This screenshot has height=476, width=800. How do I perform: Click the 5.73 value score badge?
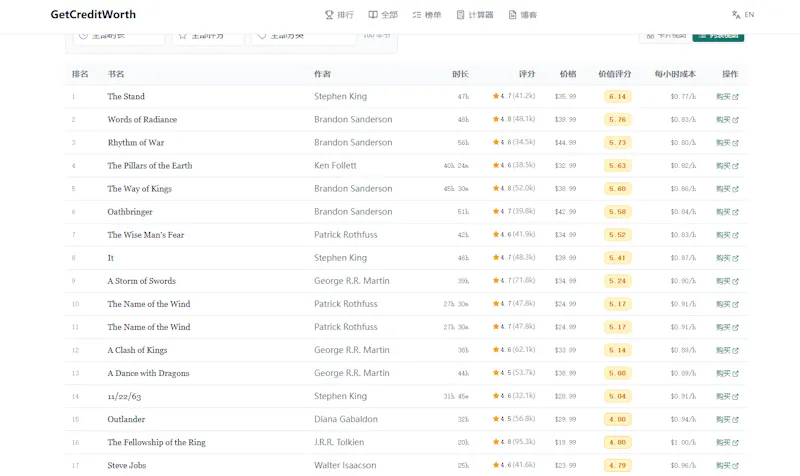coord(617,142)
